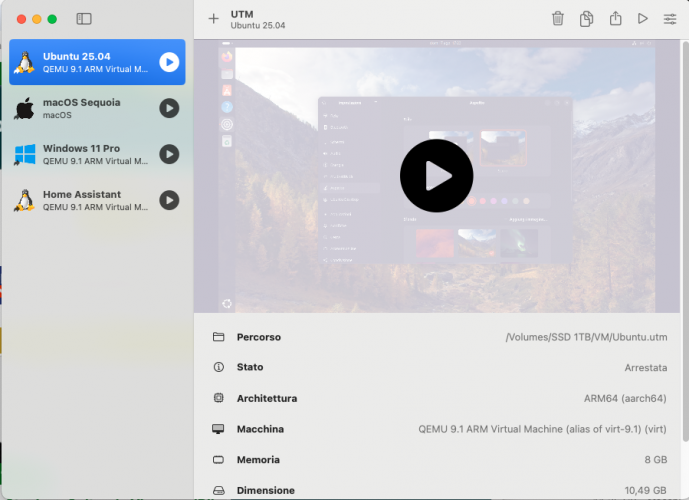Start Windows 11 Pro from sidebar play button
Viewport: 689px width, 500px height.
click(x=169, y=154)
